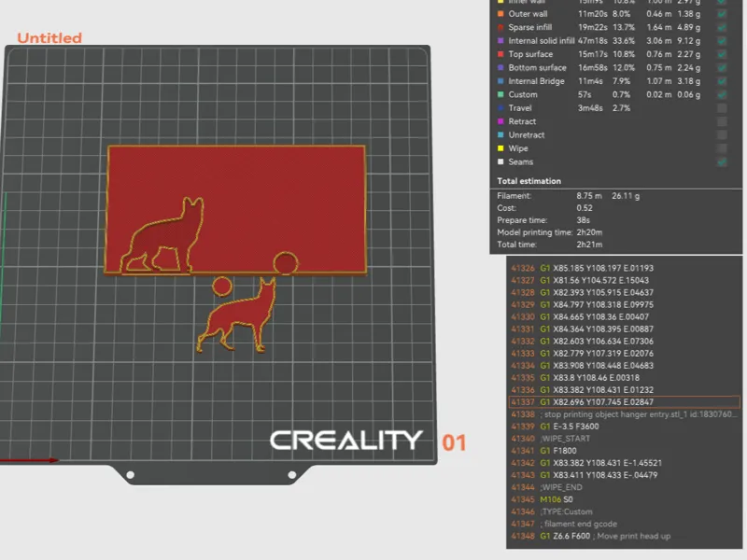Select G-code line 41335

(624, 378)
